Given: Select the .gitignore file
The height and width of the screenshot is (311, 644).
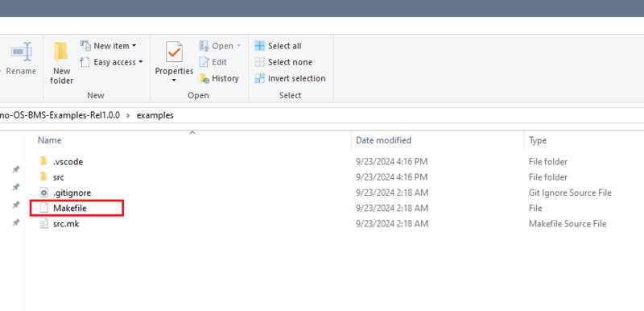Looking at the screenshot, I should pyautogui.click(x=72, y=193).
